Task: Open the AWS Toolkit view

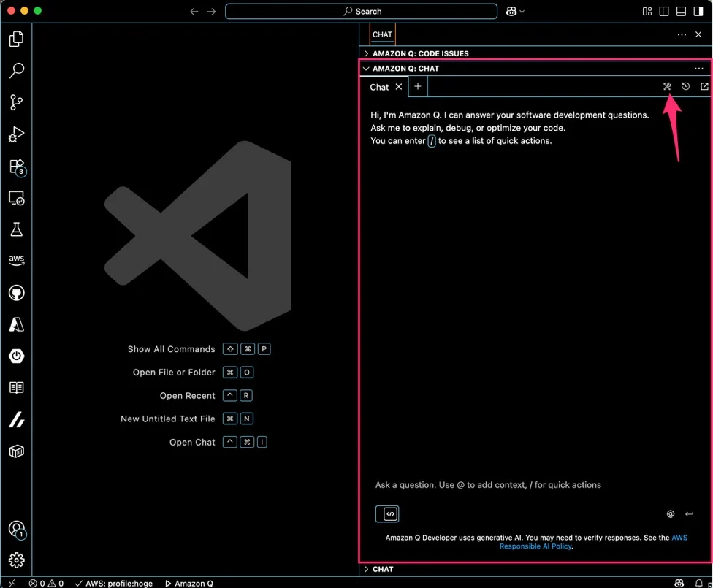Action: [x=16, y=260]
